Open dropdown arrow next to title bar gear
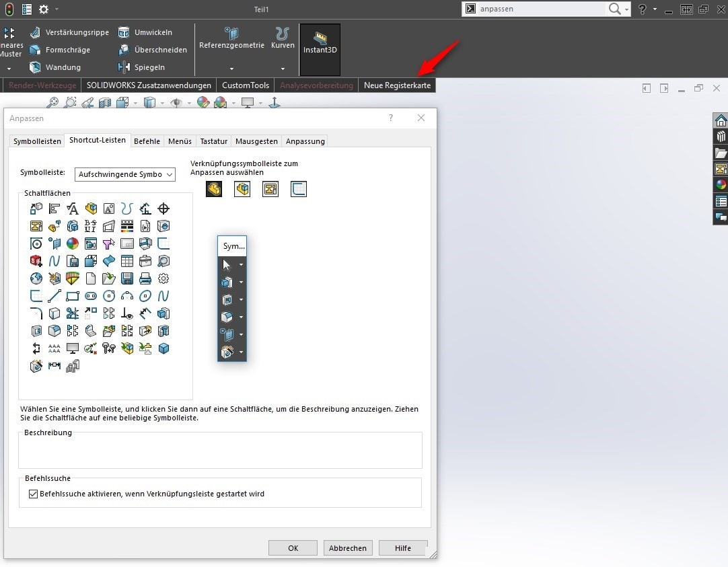The image size is (728, 567). pyautogui.click(x=57, y=9)
